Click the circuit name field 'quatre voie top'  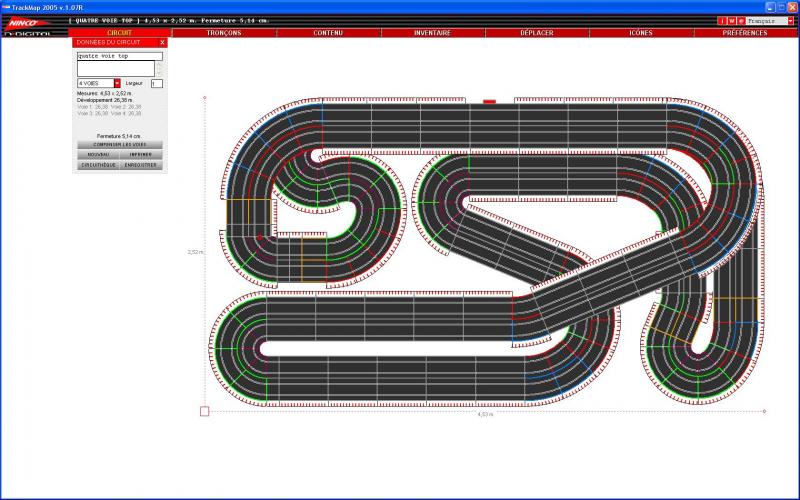tap(119, 56)
